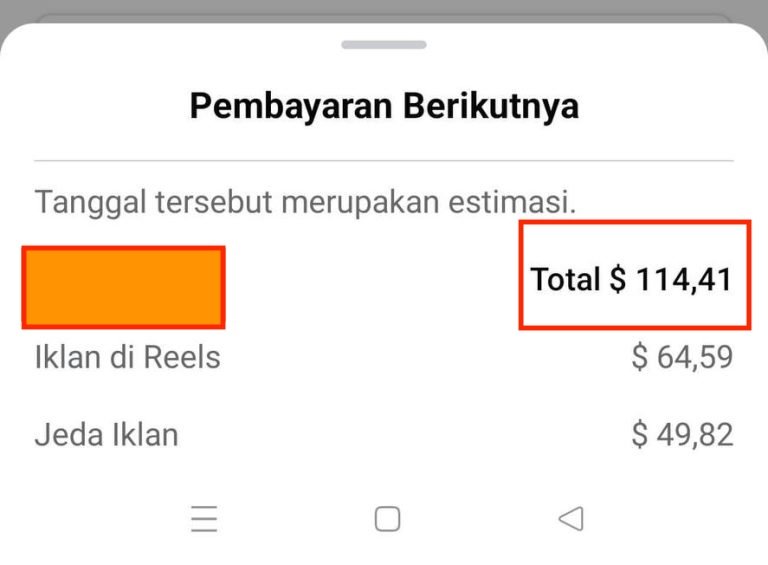Click the dollar sign beside 64,59
Screen dimensions: 768x565
click(x=640, y=357)
